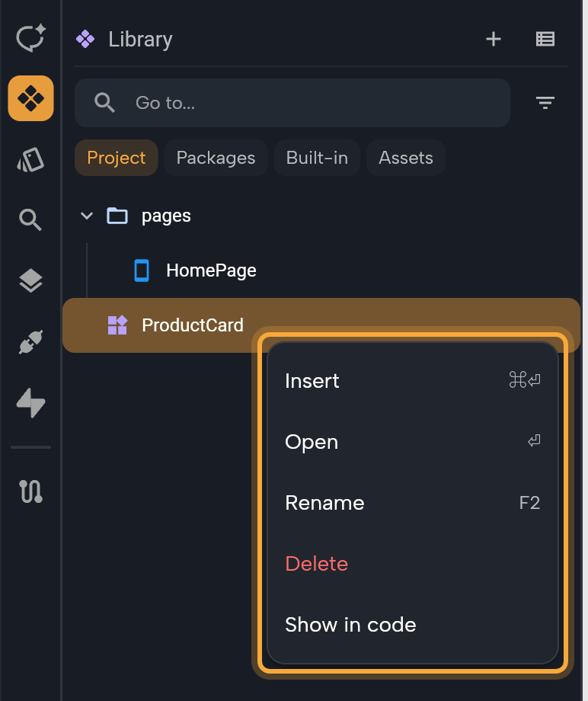Open the lightning actions sidebar icon
This screenshot has height=701, width=588.
[x=30, y=403]
